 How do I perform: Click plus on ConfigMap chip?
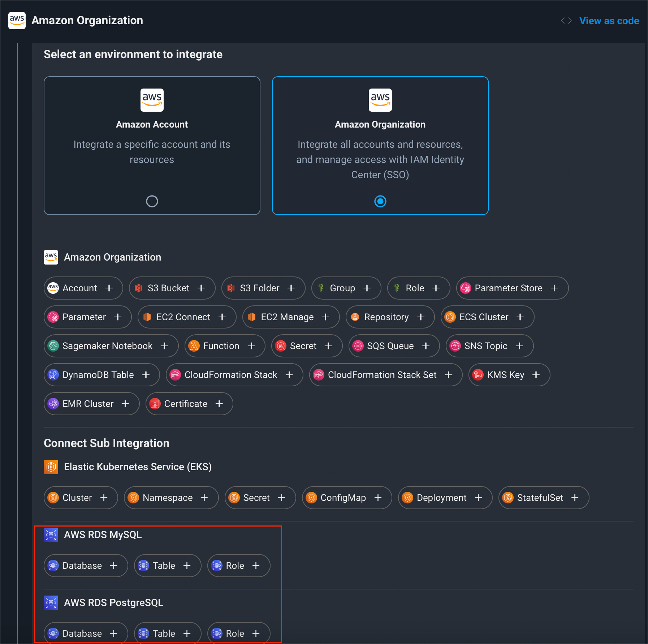pos(378,498)
